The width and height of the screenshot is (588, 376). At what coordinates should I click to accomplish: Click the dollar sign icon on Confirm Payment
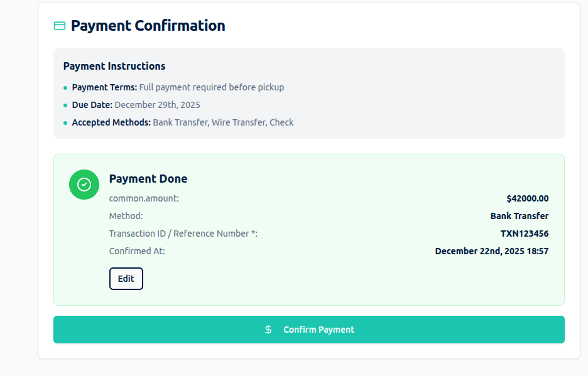pyautogui.click(x=268, y=330)
